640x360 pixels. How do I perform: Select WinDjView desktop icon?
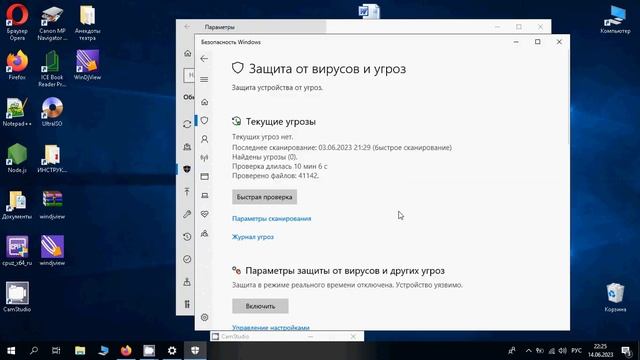(x=87, y=65)
